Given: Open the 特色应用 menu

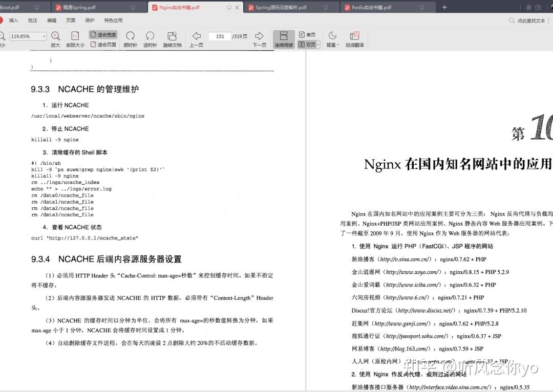Looking at the screenshot, I should (113, 20).
